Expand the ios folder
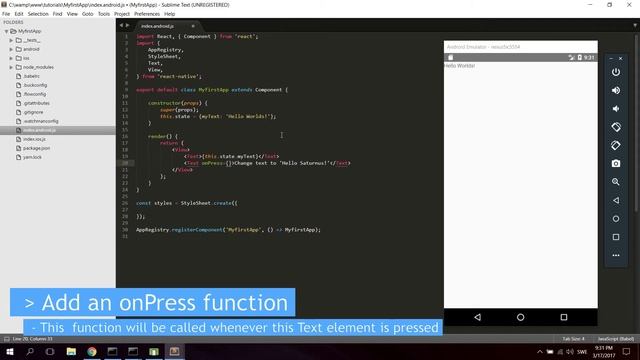This screenshot has height=360, width=640. [11, 58]
